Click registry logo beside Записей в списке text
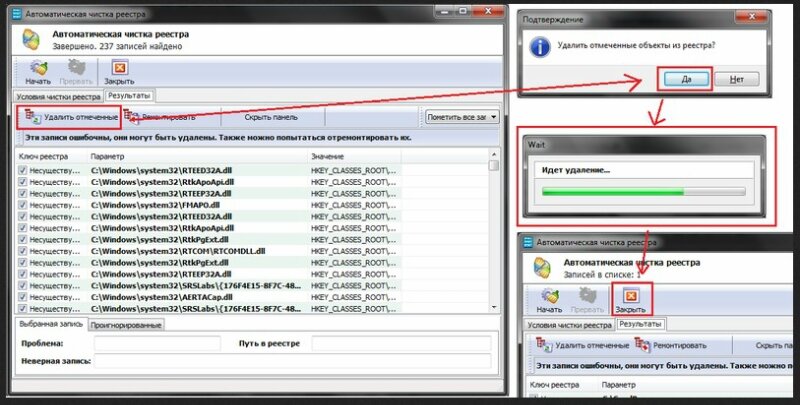The image size is (800, 405). click(542, 268)
